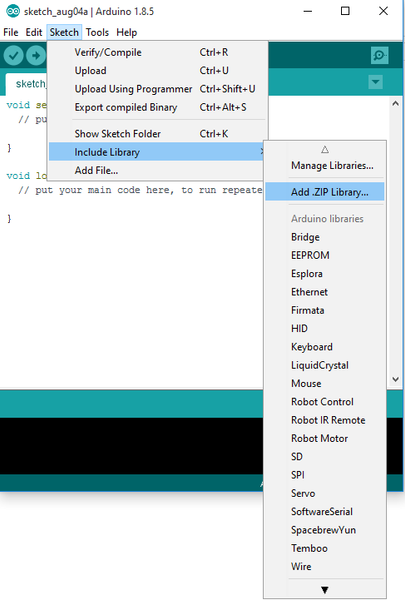405x600 pixels.
Task: Switch to the sketch tab
Action: (x=27, y=84)
